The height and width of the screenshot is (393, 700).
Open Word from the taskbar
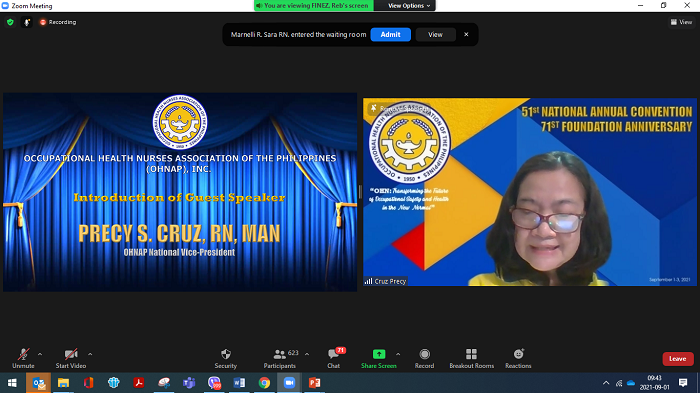[239, 383]
